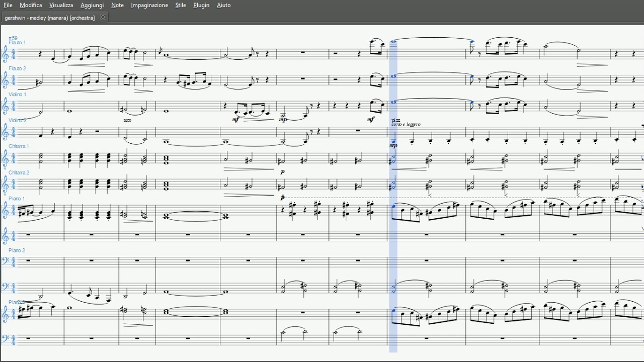Click the measure number #59
This screenshot has height=362, width=644.
[x=13, y=38]
